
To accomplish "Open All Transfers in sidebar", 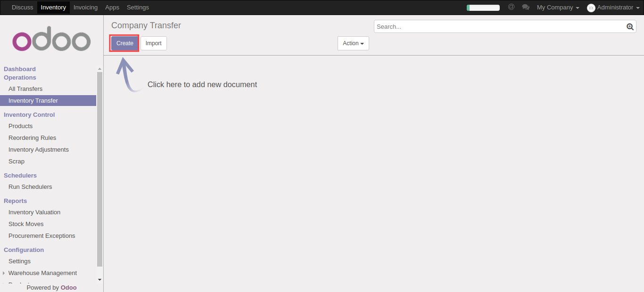I will pyautogui.click(x=25, y=89).
